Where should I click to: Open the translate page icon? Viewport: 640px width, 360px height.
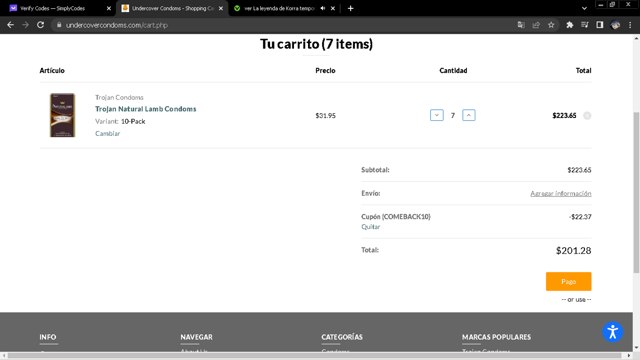(x=521, y=25)
